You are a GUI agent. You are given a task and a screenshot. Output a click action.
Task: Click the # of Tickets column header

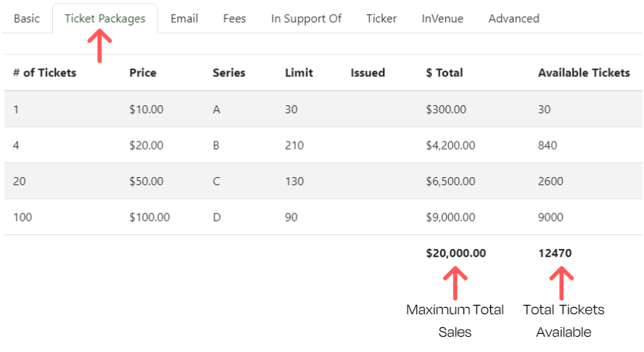click(x=44, y=73)
